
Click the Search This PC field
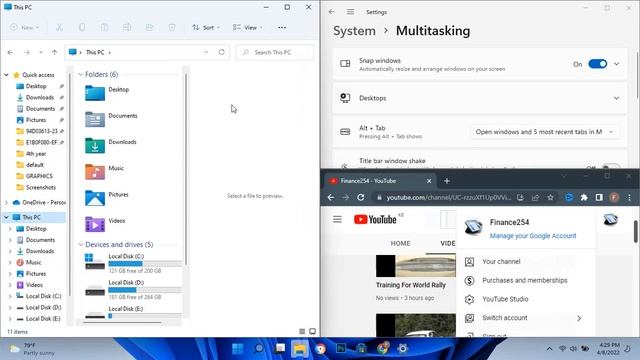(275, 52)
